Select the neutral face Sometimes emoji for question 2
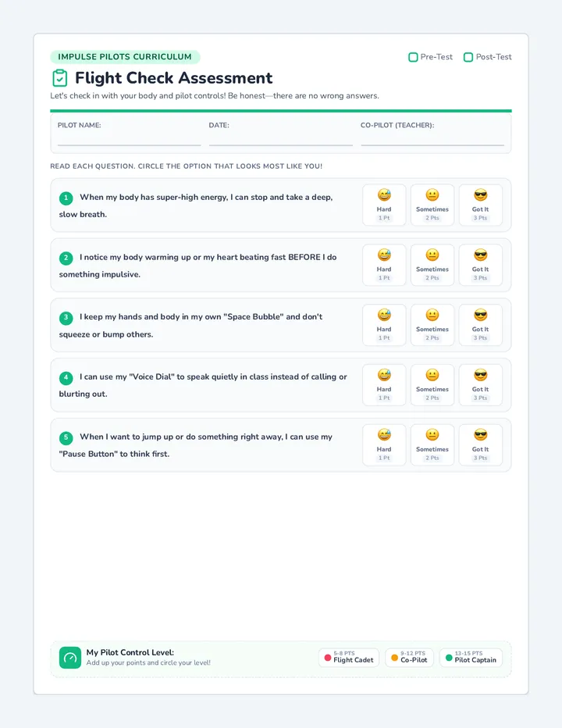Viewport: 562px width, 728px height. 432,255
